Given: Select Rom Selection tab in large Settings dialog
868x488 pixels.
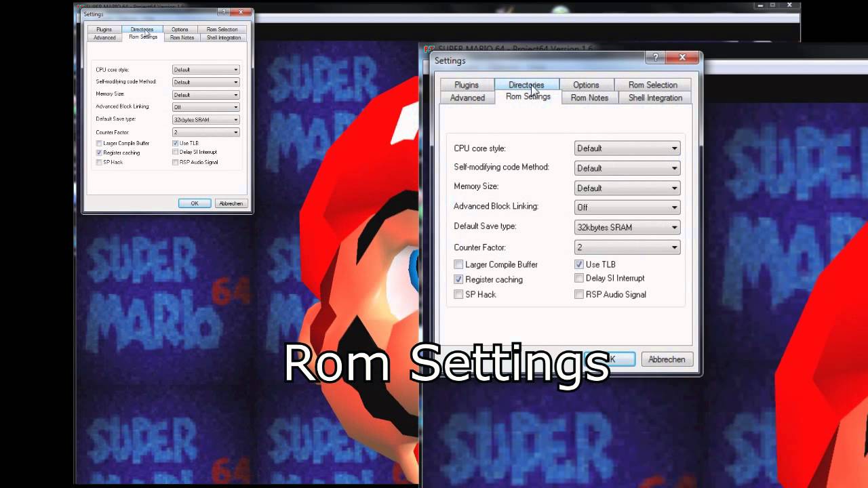Looking at the screenshot, I should pos(652,85).
